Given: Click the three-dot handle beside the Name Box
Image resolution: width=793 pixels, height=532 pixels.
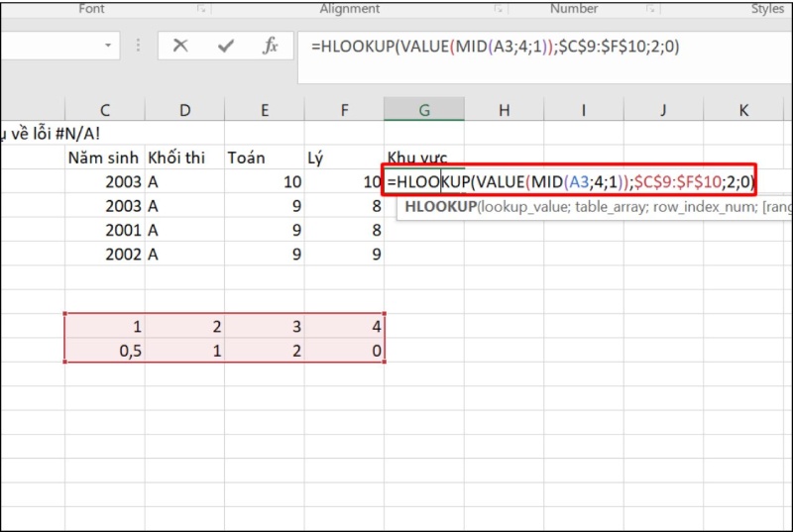Looking at the screenshot, I should [x=138, y=46].
